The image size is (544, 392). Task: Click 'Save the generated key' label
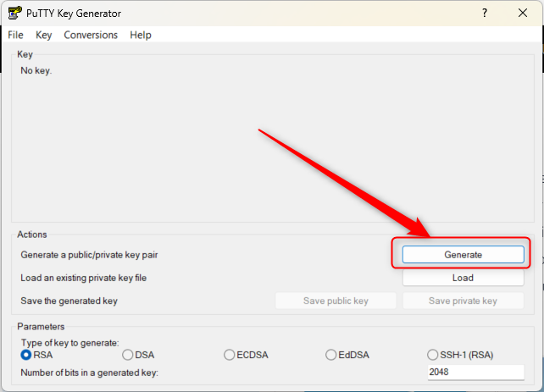tap(69, 301)
